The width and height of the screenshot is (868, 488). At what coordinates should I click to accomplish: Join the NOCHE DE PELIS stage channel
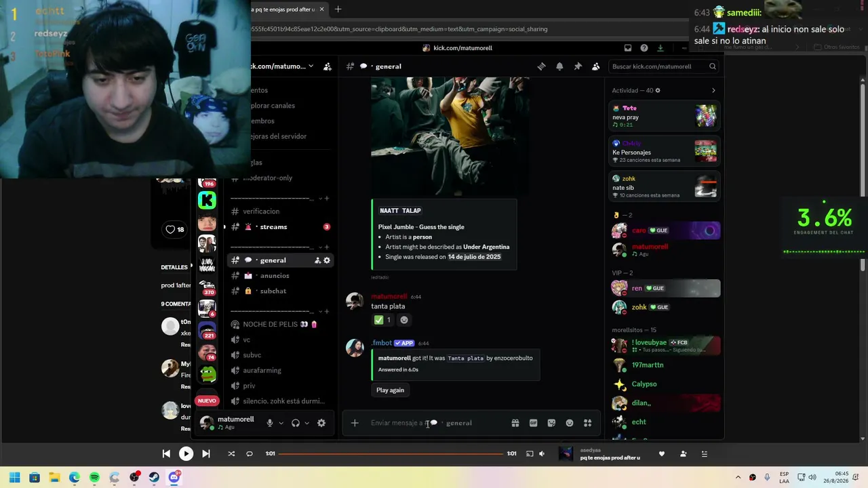coord(280,325)
